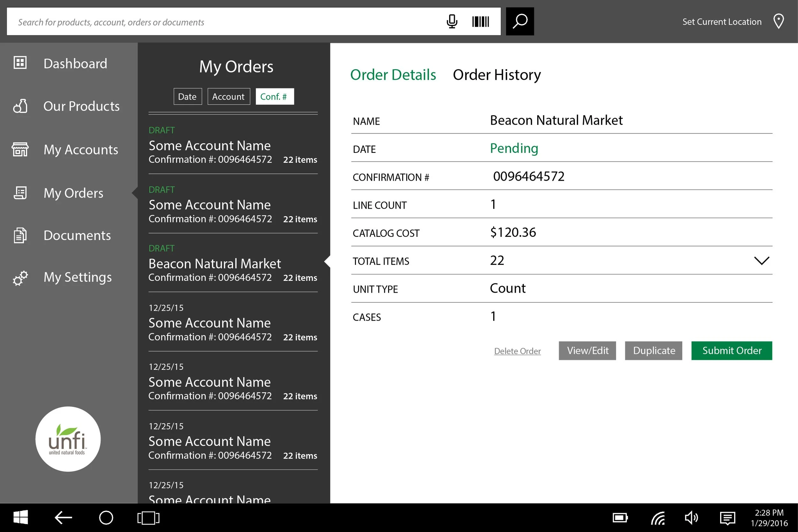The height and width of the screenshot is (532, 798).
Task: Enable the Conf. # sort option
Action: click(x=275, y=96)
